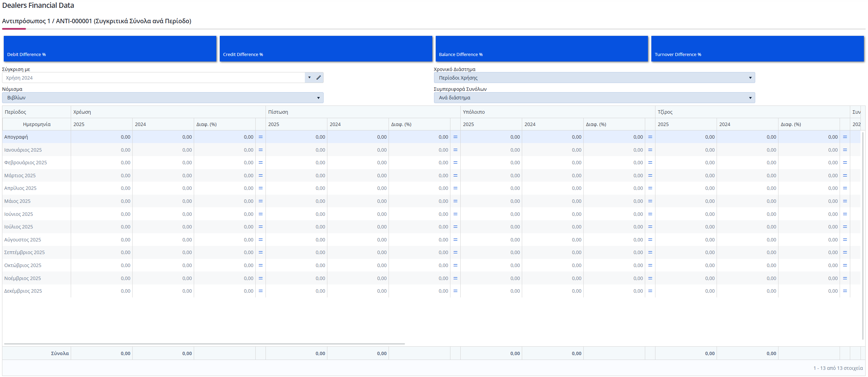Screen dimensions: 868x377
Task: Click the Πίστωση equals icon in Απογραφή row
Action: coord(455,137)
